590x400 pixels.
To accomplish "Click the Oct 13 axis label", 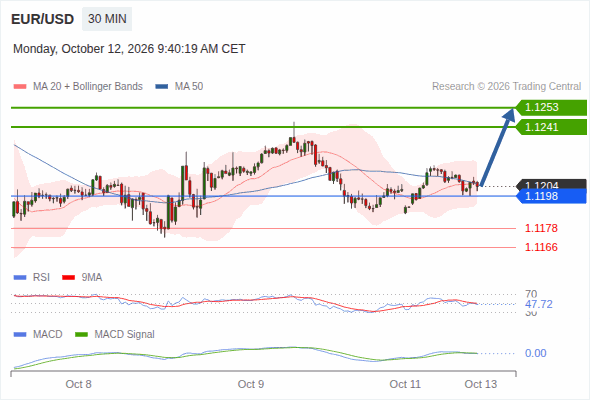I will 481,384.
